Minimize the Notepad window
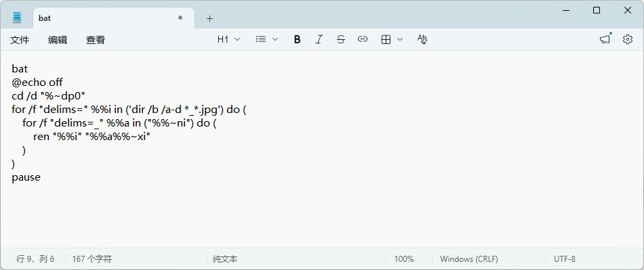This screenshot has width=644, height=270. [x=566, y=11]
